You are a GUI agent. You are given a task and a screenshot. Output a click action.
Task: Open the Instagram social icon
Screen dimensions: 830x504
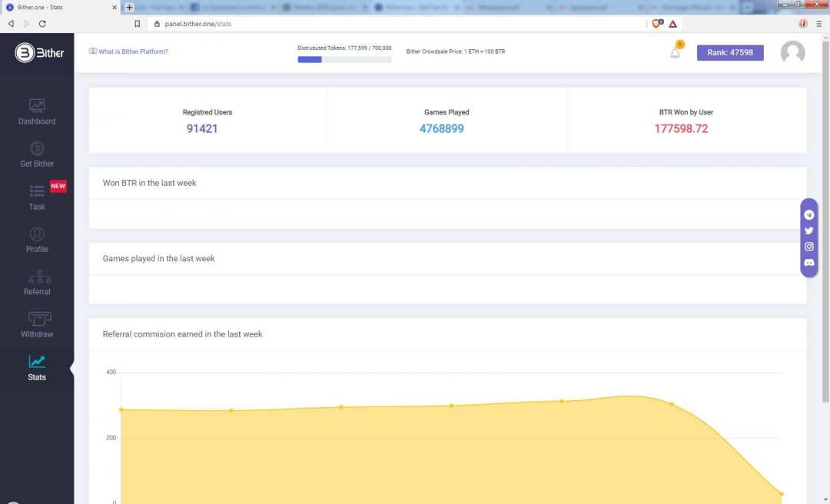coord(808,247)
